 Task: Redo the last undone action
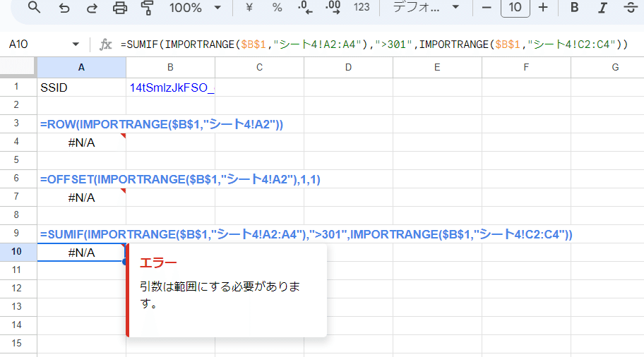(x=92, y=7)
